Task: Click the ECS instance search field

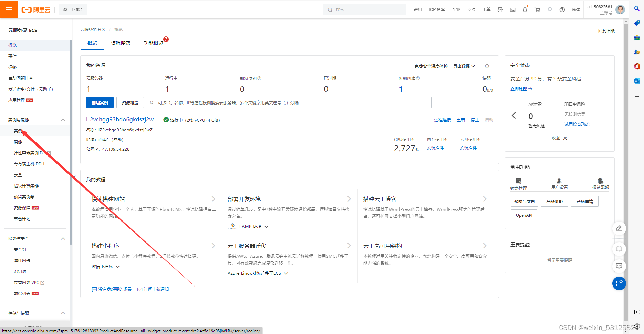Action: (x=289, y=103)
